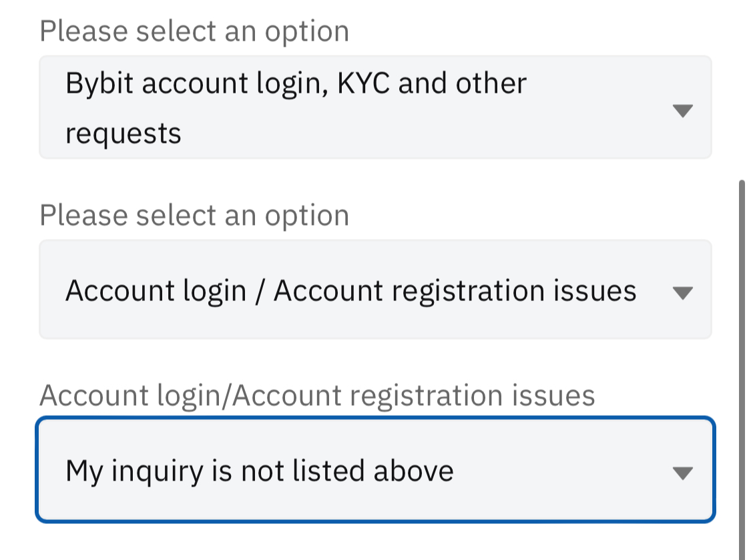Click the Account login / Account registration issues selected text
This screenshot has height=560, width=751.
350,291
